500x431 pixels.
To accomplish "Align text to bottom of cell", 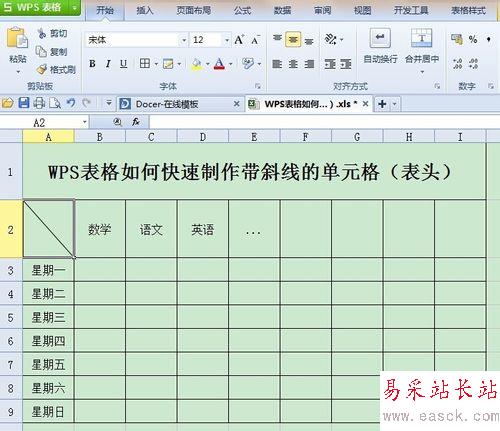I will pyautogui.click(x=309, y=40).
